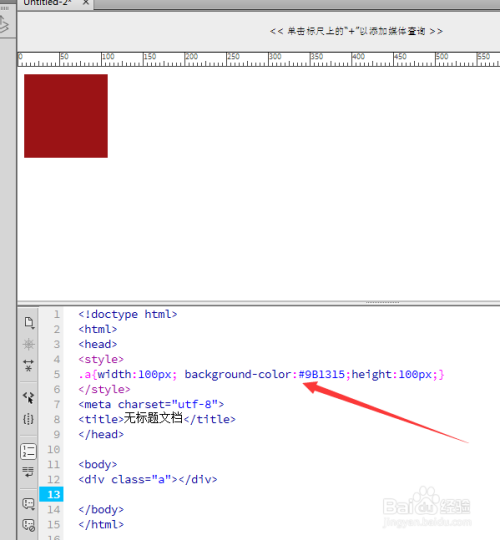
Task: Click the Remove Comment icon
Action: [x=29, y=526]
